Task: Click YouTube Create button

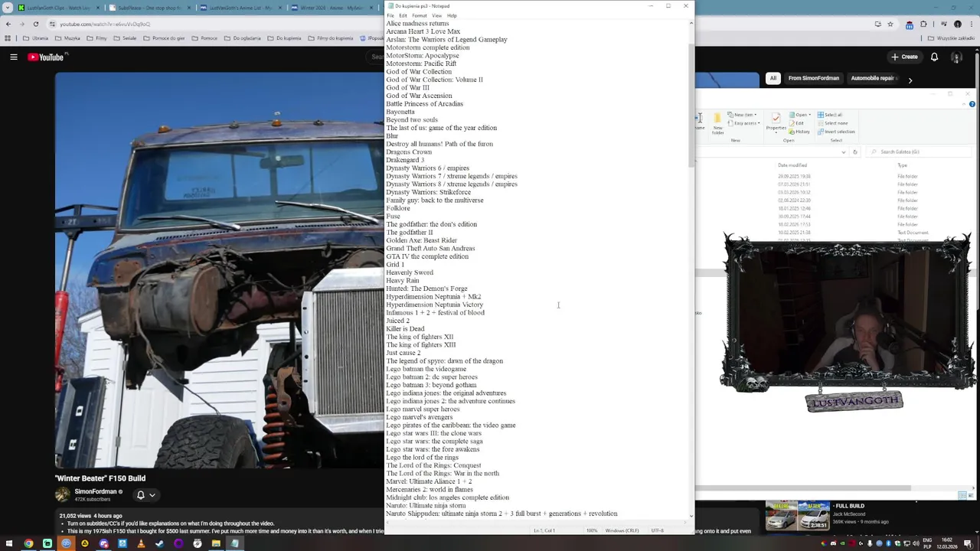Action: point(904,57)
